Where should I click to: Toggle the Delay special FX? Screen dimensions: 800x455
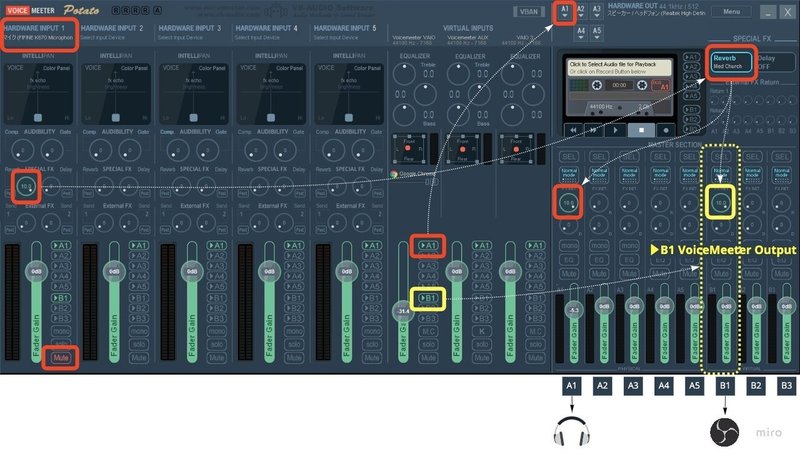pos(774,62)
